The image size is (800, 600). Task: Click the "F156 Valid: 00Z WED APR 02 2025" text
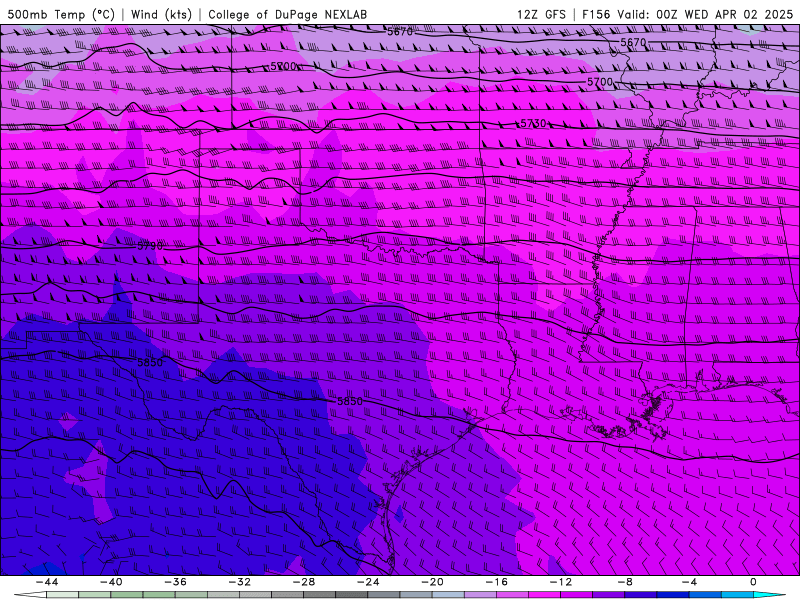688,14
